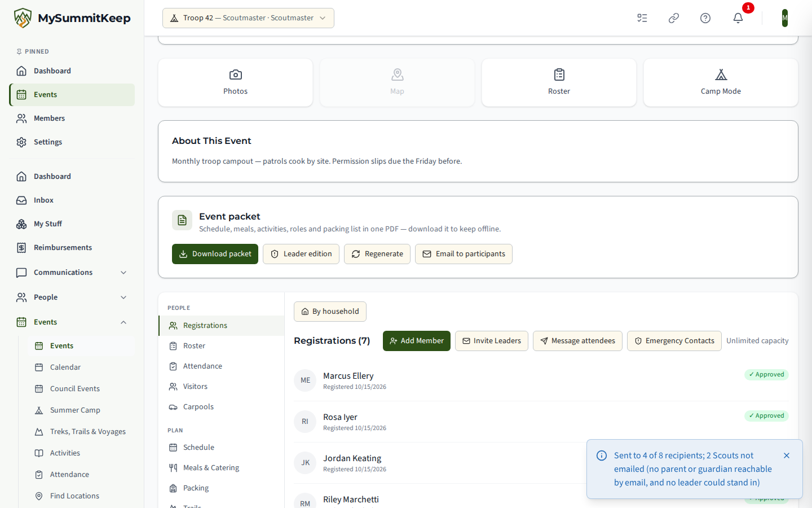Screen dimensions: 812x508
Task: Open Carpools in the event menu
Action: [221, 407]
